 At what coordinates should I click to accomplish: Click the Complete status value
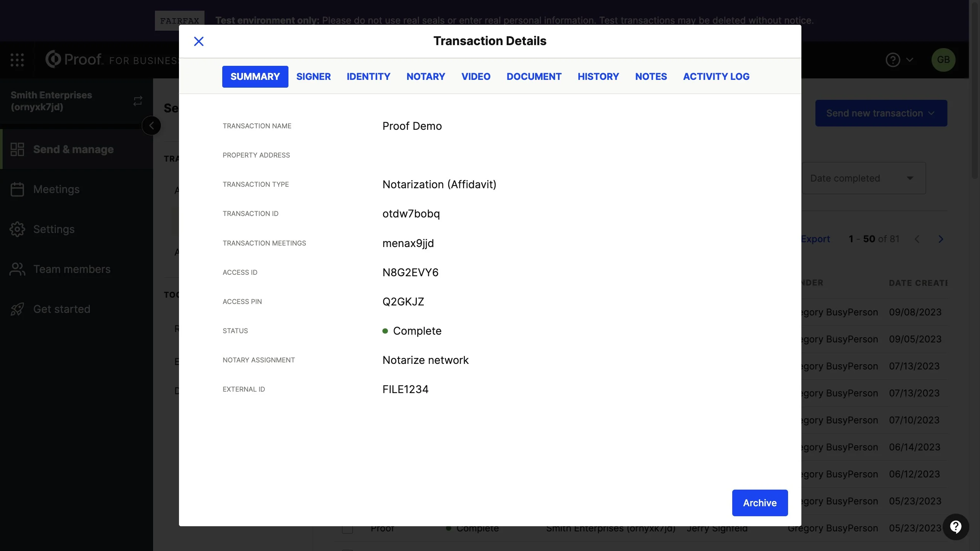click(x=412, y=331)
